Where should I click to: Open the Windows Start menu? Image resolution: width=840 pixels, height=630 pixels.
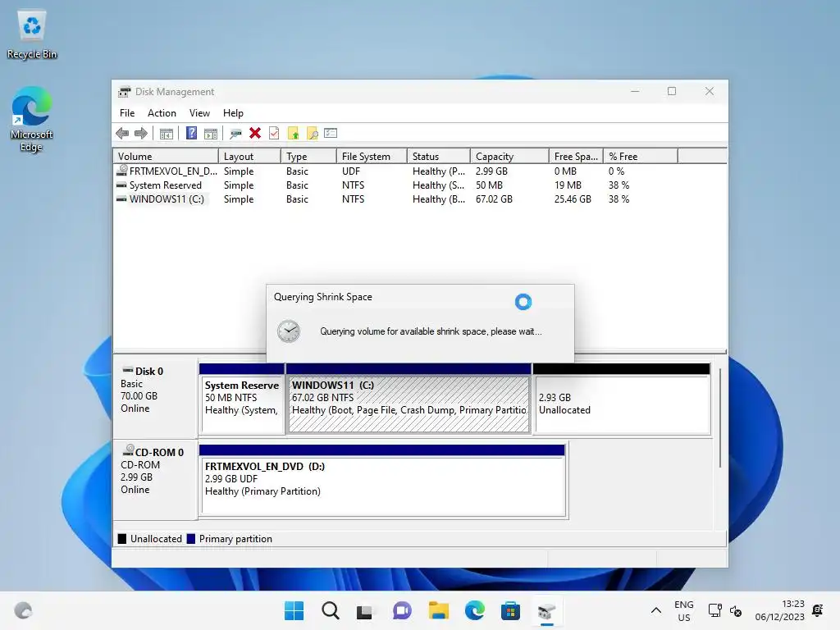click(294, 610)
